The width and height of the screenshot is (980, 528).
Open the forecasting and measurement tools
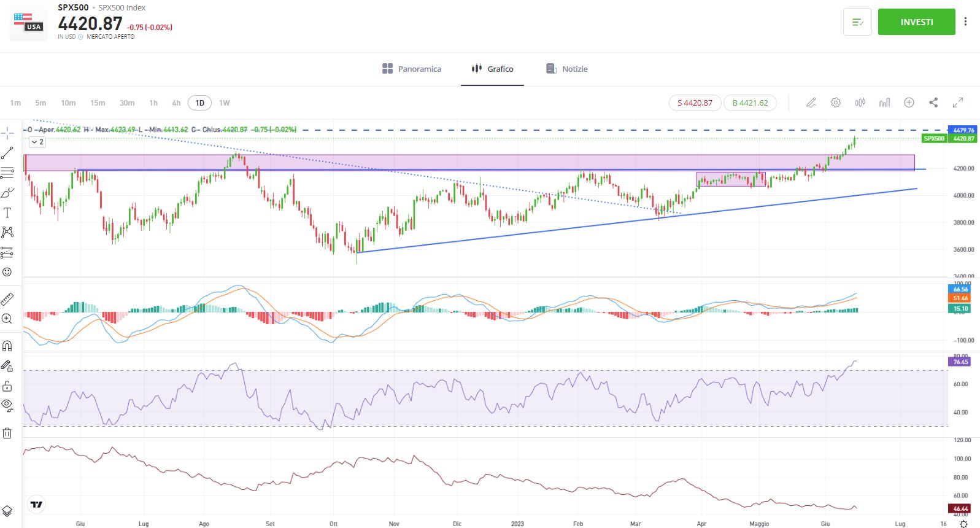(x=7, y=252)
